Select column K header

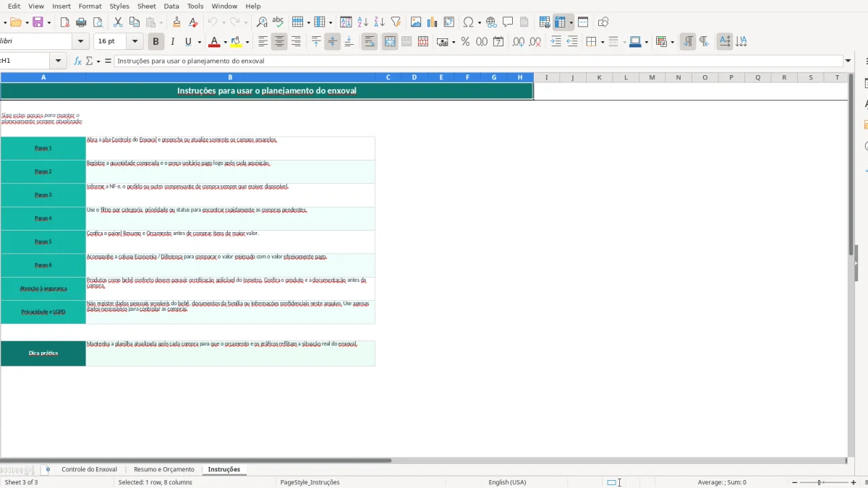coord(599,77)
